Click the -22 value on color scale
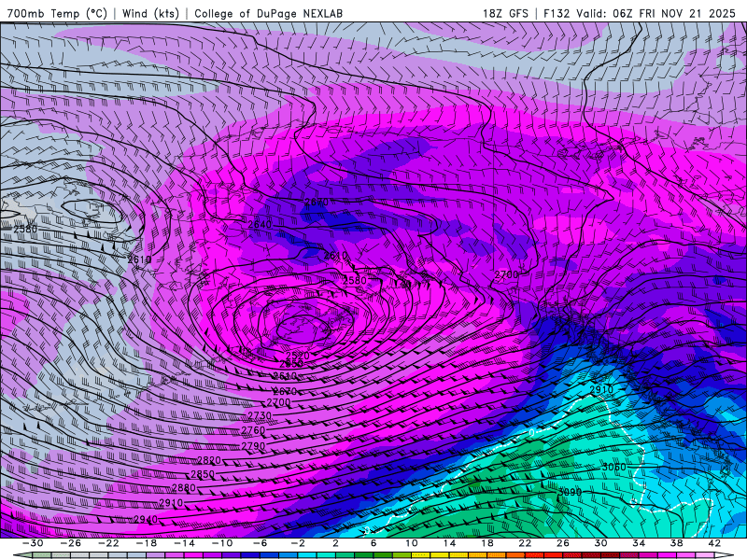The image size is (747, 560). pos(108,543)
